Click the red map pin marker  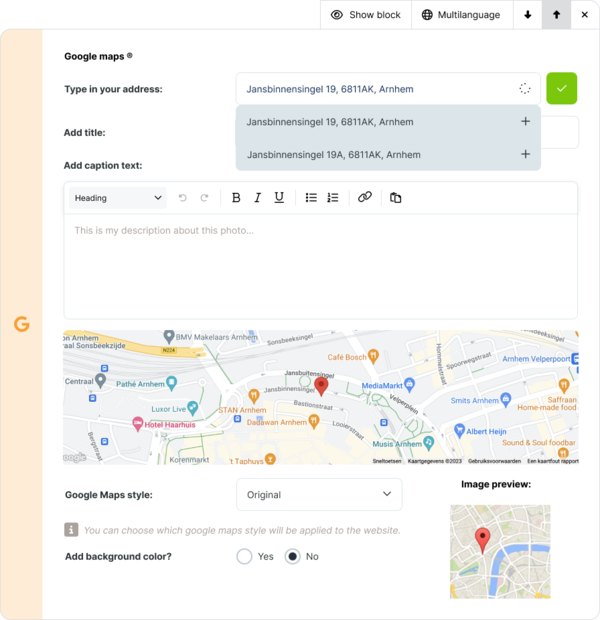point(321,386)
